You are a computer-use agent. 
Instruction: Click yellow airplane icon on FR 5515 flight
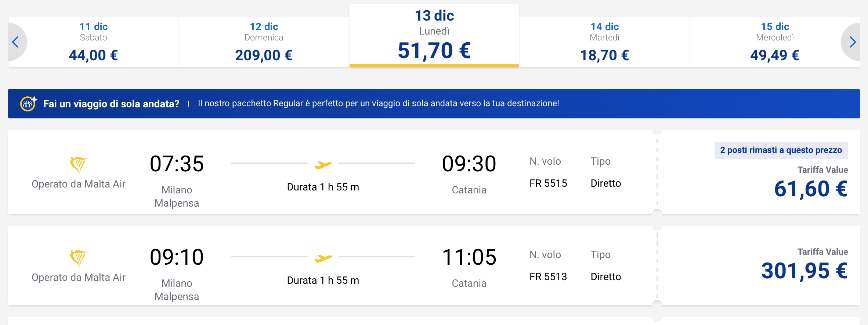point(323,165)
